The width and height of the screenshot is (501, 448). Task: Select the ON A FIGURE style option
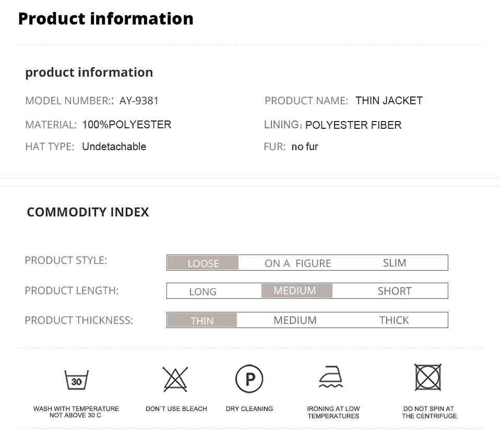click(x=298, y=263)
